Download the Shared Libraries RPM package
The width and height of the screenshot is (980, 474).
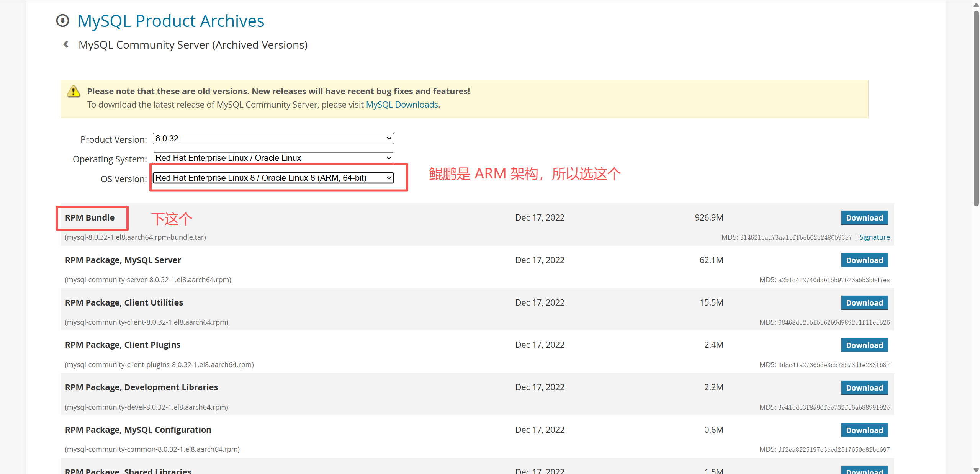pyautogui.click(x=864, y=471)
